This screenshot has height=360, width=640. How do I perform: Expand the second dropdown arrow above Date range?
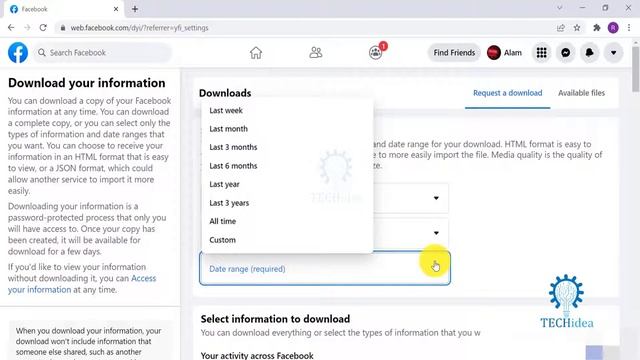tap(436, 233)
